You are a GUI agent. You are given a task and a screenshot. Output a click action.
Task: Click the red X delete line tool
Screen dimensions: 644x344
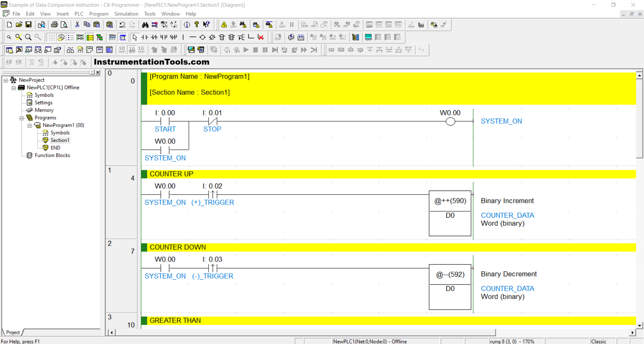click(x=261, y=37)
